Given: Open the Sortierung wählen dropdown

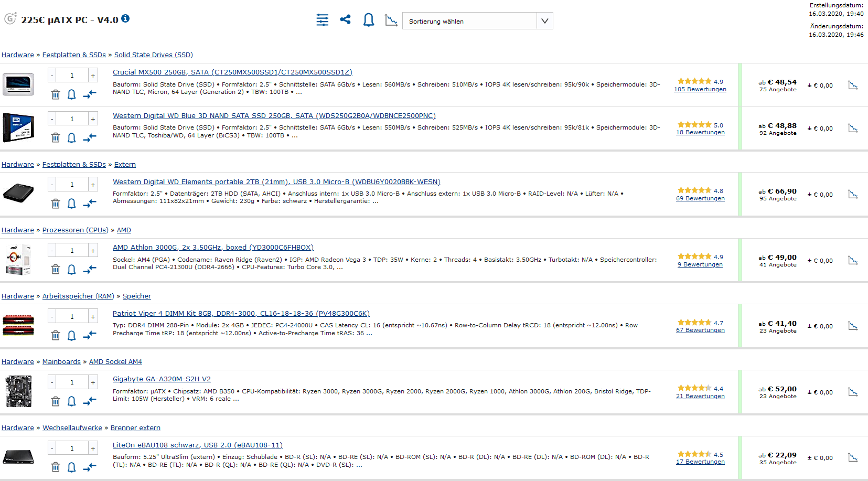Looking at the screenshot, I should 477,21.
